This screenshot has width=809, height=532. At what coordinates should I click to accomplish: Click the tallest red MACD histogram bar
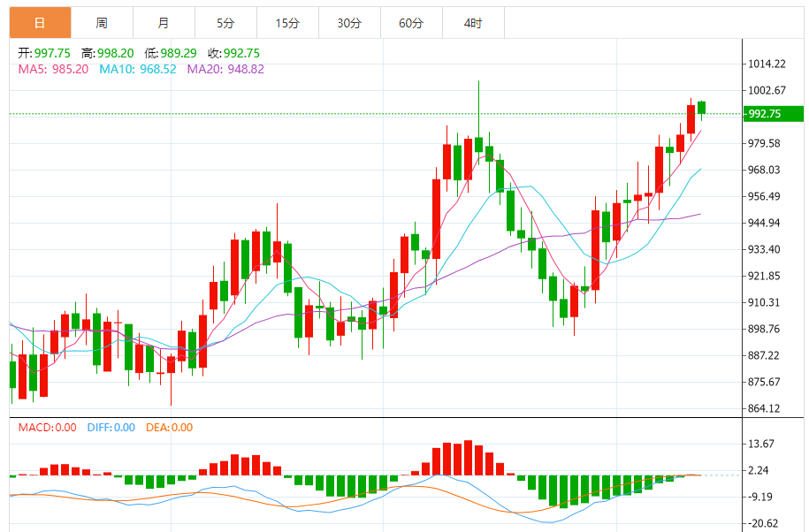pos(468,458)
